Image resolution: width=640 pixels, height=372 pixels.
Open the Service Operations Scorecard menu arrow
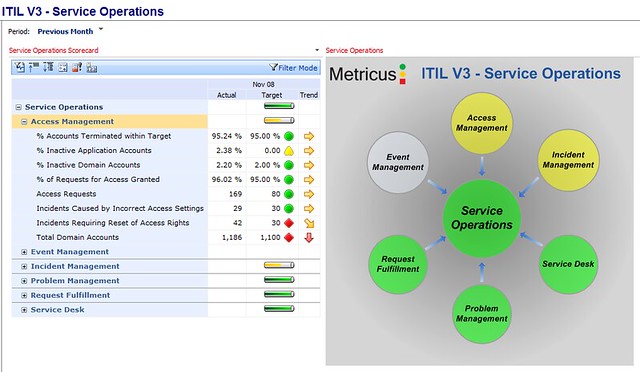pos(317,50)
